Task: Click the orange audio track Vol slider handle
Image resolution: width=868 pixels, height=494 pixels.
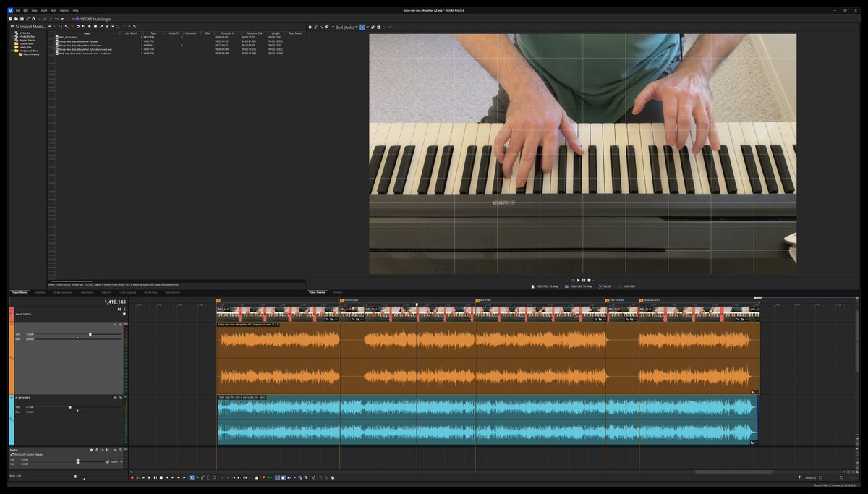Action: click(90, 334)
